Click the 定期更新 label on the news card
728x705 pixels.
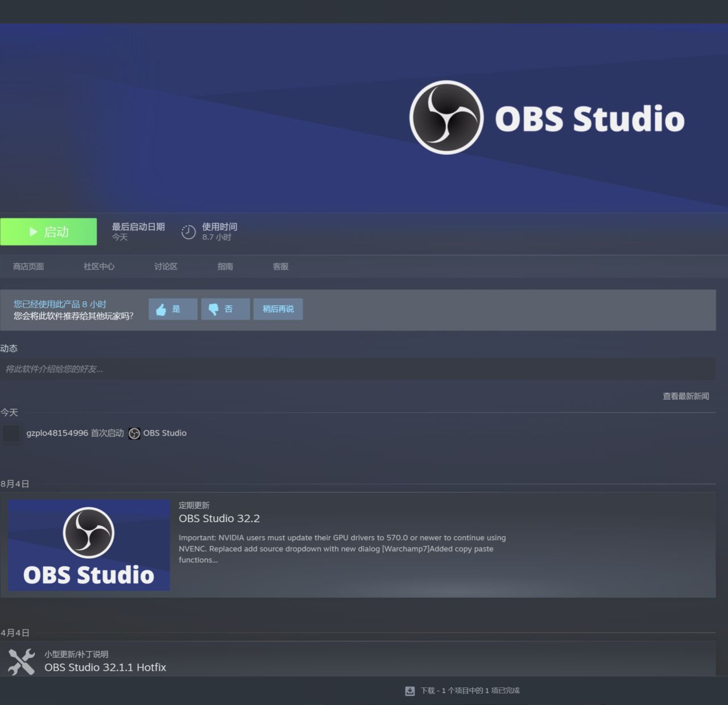click(194, 505)
